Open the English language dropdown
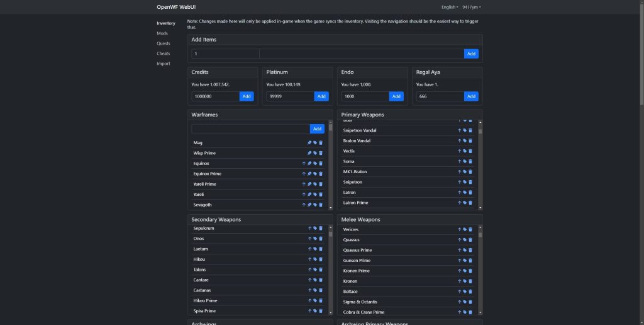The height and width of the screenshot is (325, 644). coord(448,7)
